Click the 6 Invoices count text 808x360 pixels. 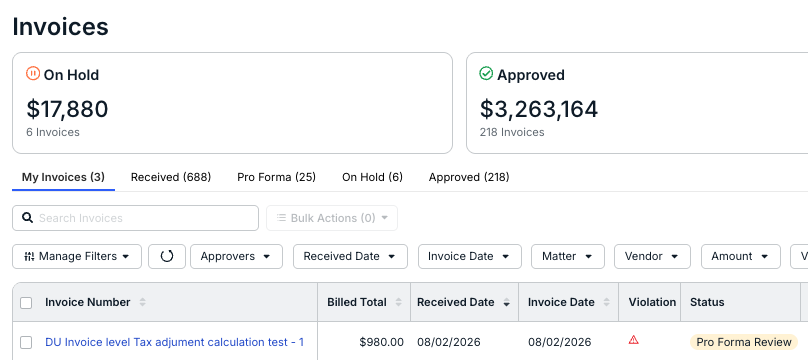coord(53,132)
